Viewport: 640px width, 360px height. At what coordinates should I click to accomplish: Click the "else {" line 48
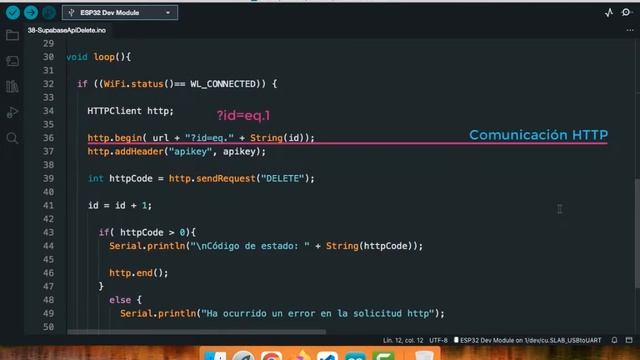pos(125,300)
